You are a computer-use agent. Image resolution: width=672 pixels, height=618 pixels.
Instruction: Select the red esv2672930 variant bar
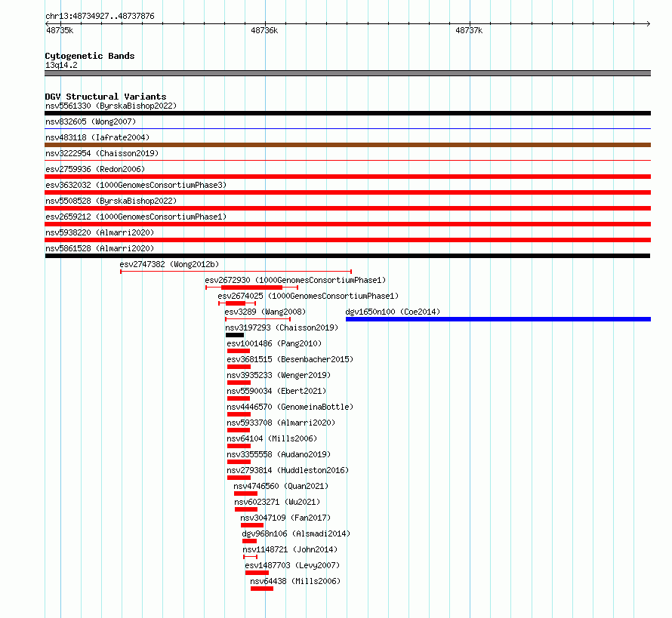[x=252, y=287]
